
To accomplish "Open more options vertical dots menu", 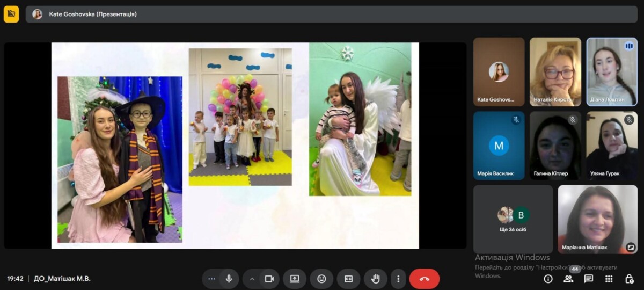I will [398, 279].
